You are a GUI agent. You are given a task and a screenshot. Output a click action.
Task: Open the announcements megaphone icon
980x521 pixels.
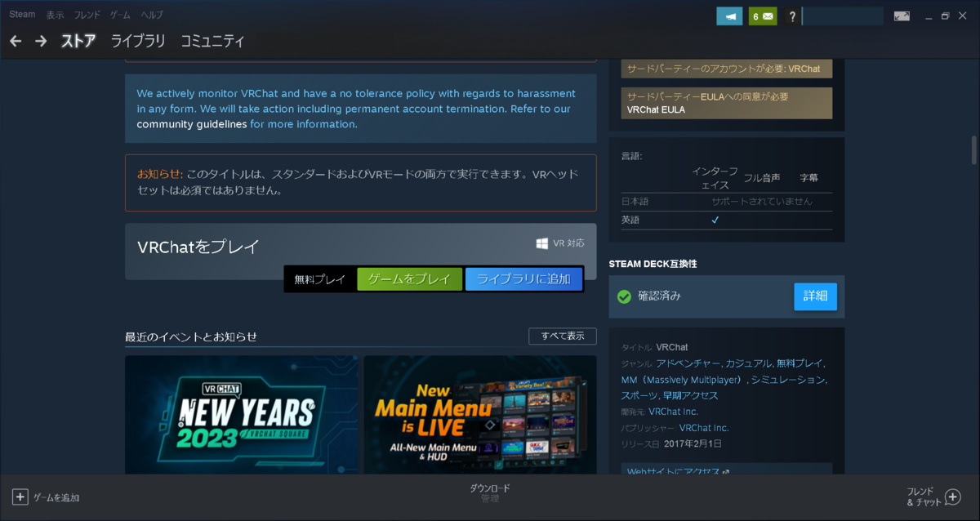pyautogui.click(x=729, y=16)
